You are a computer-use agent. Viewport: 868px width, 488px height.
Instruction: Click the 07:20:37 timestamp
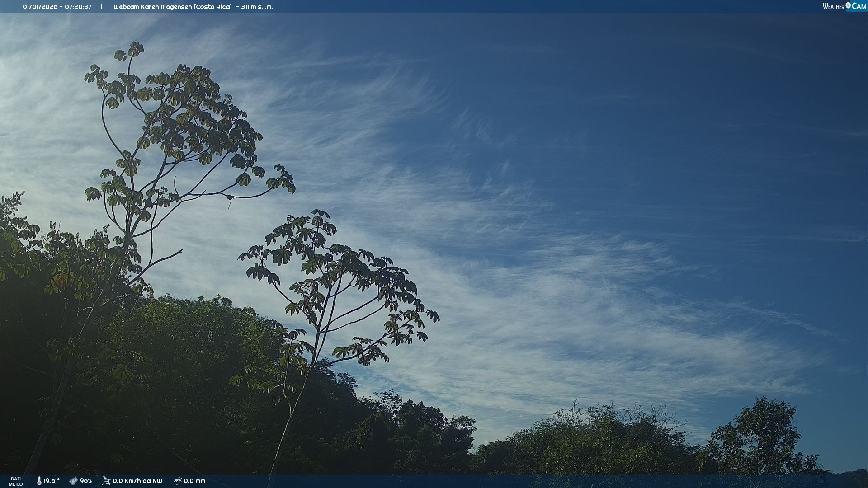pos(78,7)
